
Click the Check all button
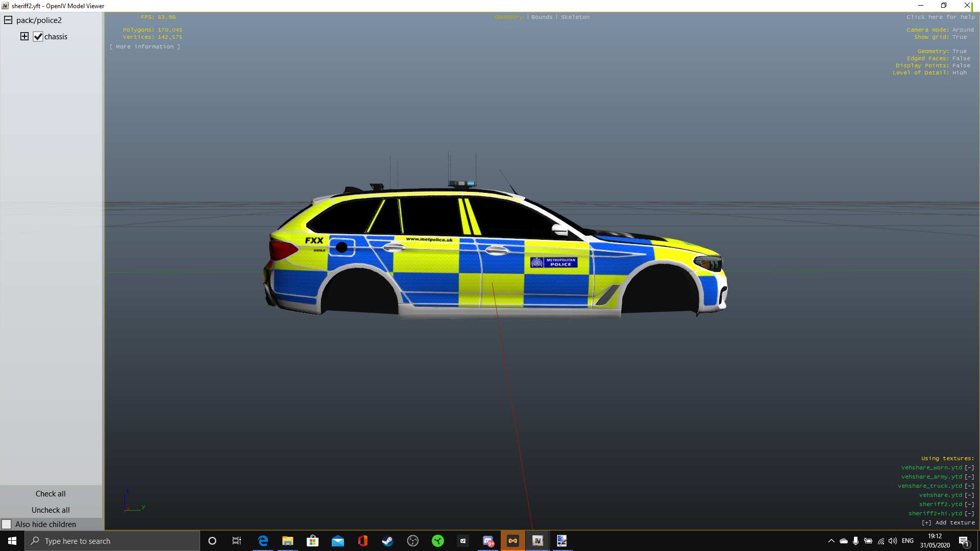[51, 494]
